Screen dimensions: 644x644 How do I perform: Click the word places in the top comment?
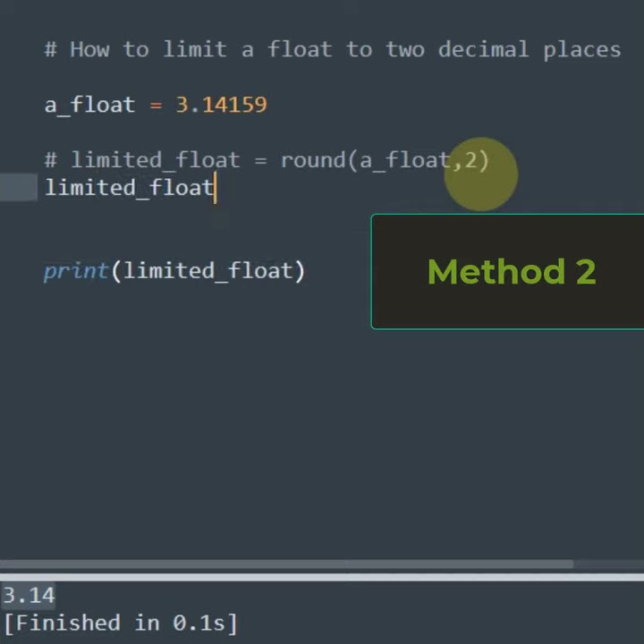(x=581, y=49)
